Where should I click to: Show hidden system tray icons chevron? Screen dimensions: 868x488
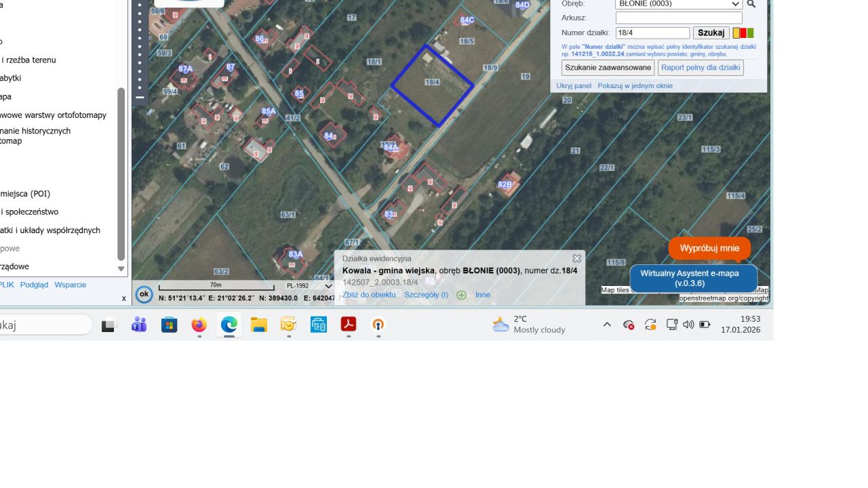pos(607,325)
